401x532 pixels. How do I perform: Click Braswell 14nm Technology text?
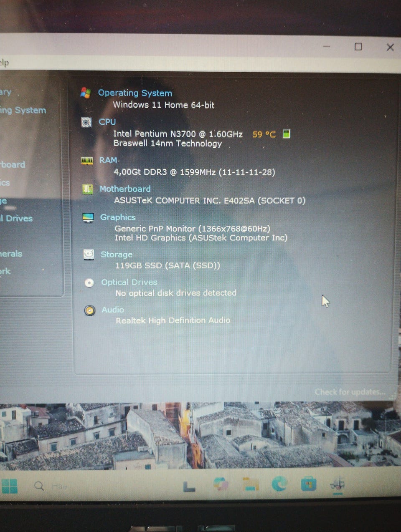coord(168,144)
